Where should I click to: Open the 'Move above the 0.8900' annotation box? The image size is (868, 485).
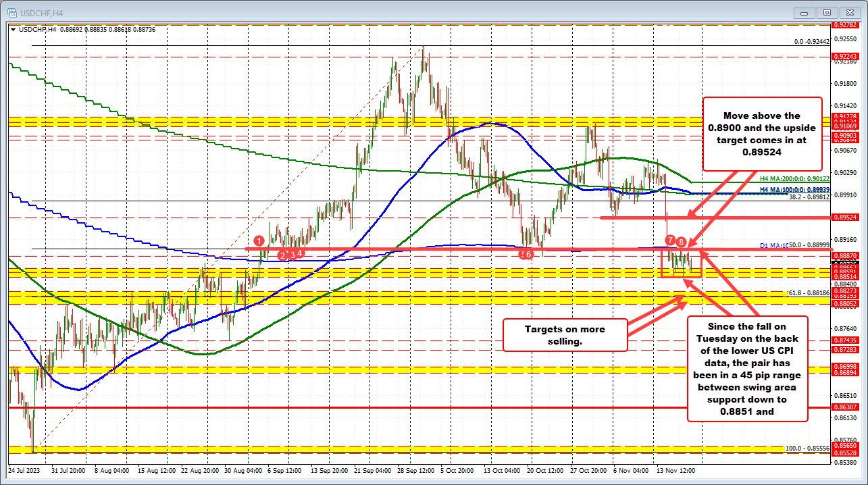[x=762, y=134]
